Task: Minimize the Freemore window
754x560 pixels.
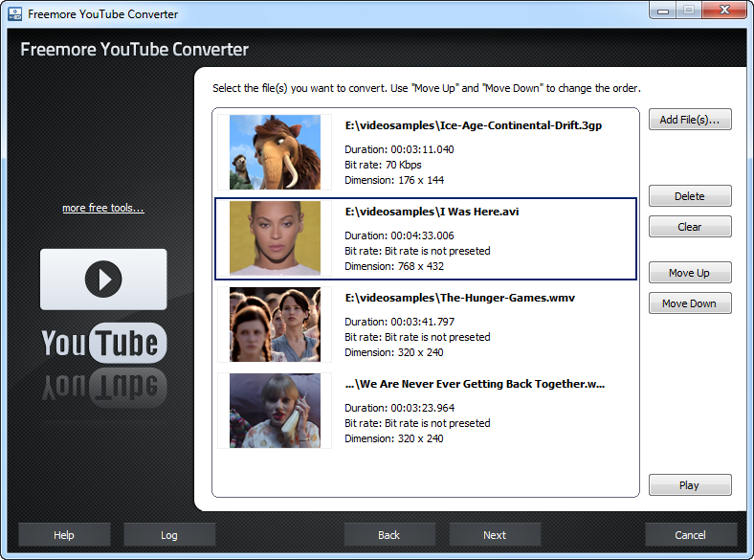Action: 663,10
